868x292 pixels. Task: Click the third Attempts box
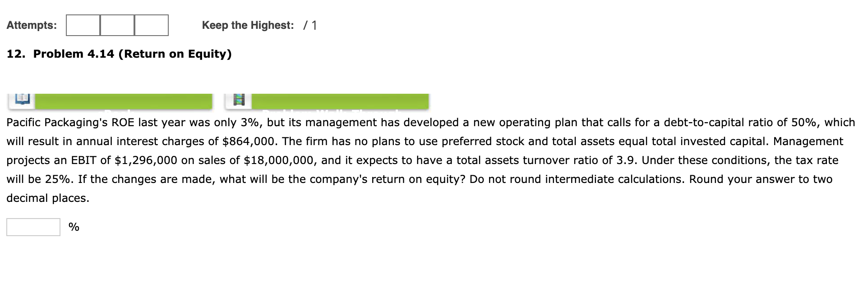151,26
